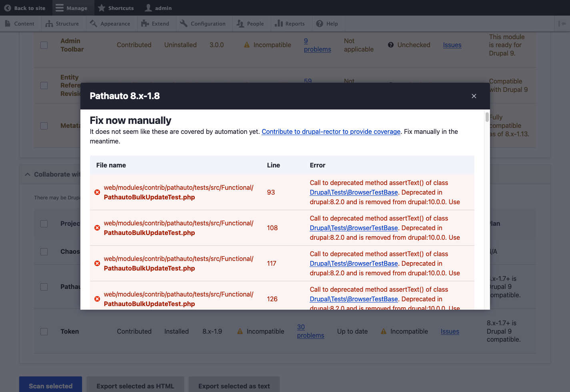Click the Extend puzzle piece icon
The width and height of the screenshot is (570, 392).
pyautogui.click(x=145, y=24)
